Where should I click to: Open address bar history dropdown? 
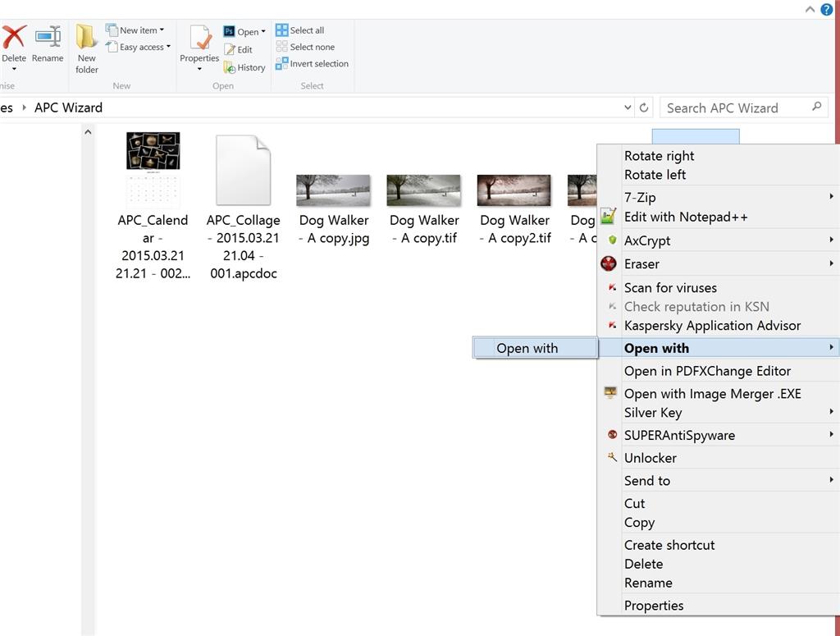[x=628, y=108]
